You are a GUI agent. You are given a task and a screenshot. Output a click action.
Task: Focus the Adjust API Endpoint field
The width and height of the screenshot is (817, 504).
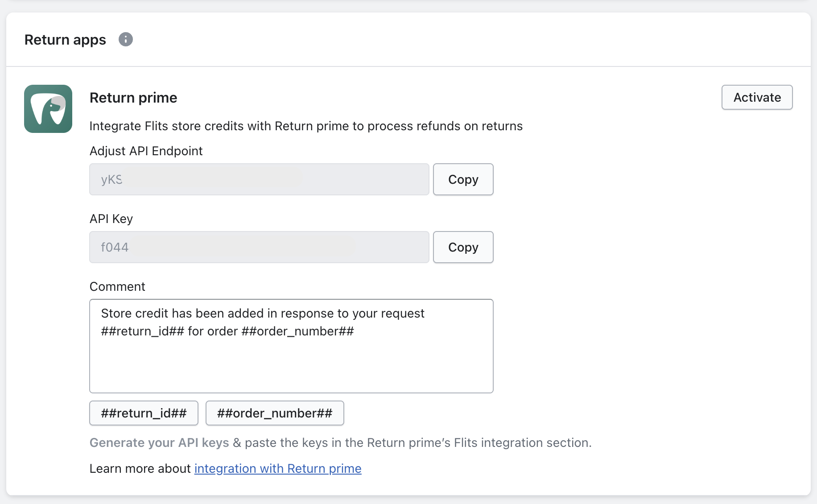[x=259, y=179]
